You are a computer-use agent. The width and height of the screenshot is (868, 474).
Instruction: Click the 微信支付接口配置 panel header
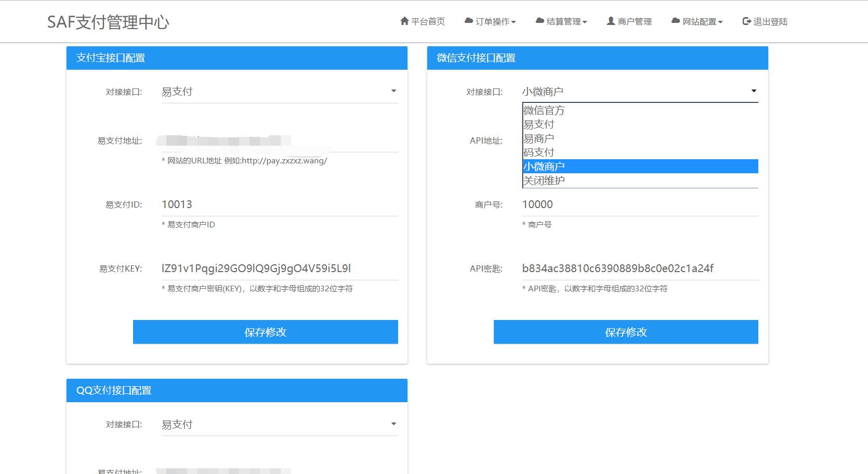click(x=598, y=58)
